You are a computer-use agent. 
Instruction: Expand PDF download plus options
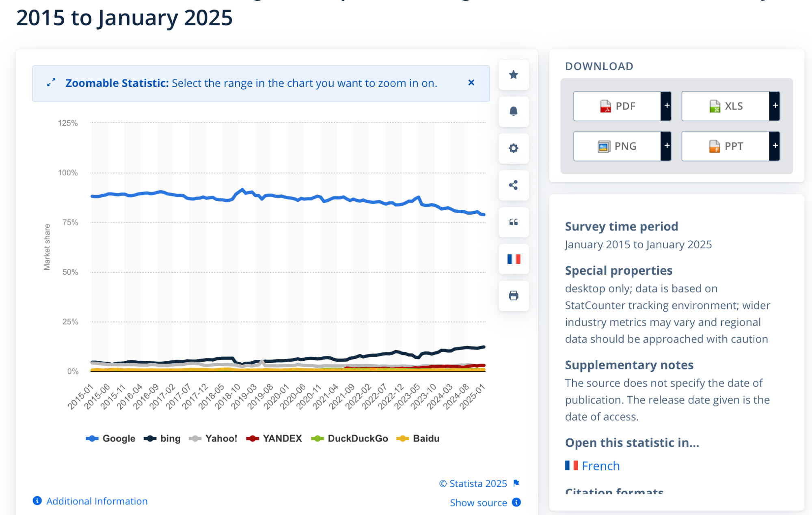click(666, 106)
